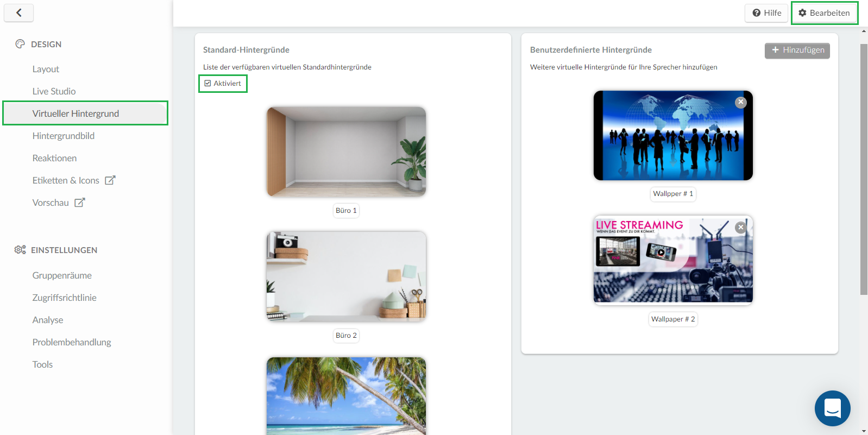Select the palm beach background thumbnail
Image resolution: width=868 pixels, height=435 pixels.
point(347,396)
